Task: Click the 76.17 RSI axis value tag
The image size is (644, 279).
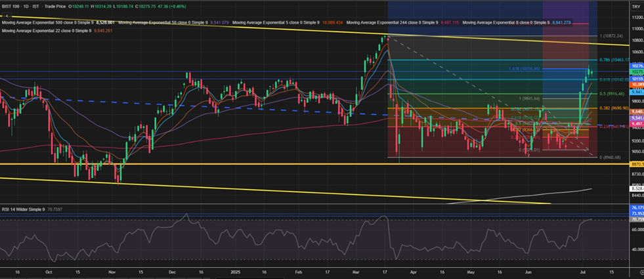Action: tap(636, 208)
